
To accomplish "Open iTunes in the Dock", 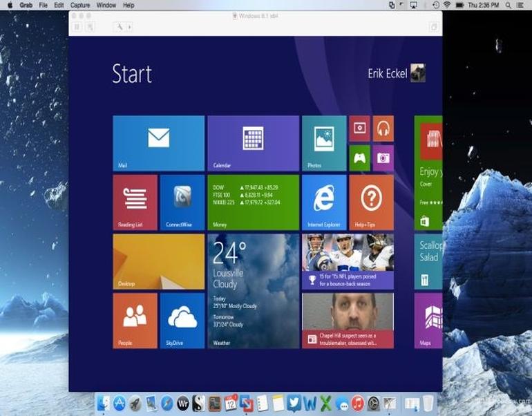I will coord(358,404).
